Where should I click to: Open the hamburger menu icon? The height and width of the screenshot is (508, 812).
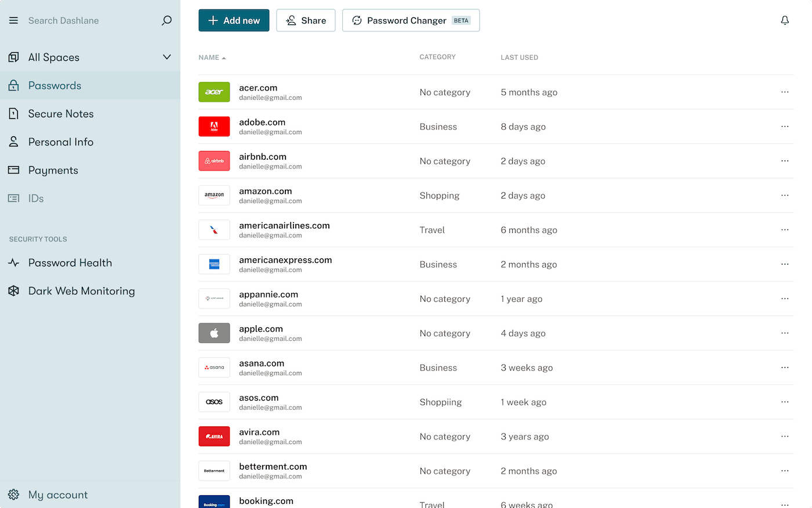(13, 20)
